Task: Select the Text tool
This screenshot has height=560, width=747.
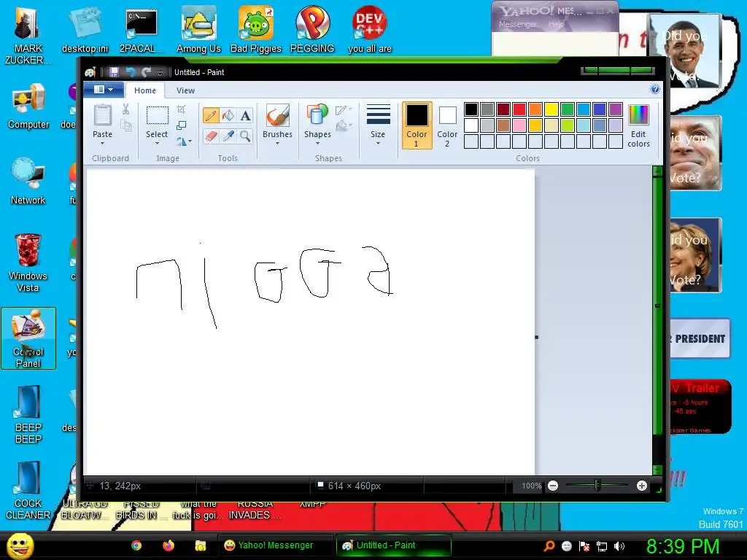Action: pyautogui.click(x=245, y=115)
